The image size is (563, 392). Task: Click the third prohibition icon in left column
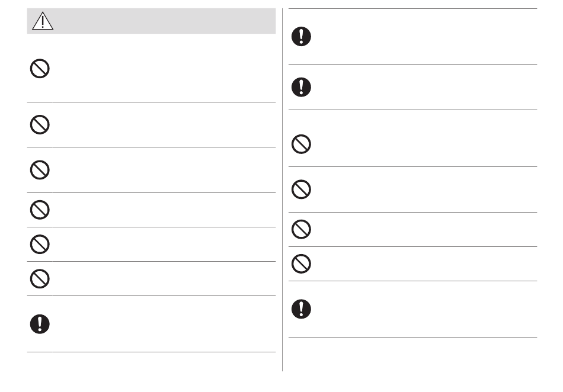(x=40, y=170)
